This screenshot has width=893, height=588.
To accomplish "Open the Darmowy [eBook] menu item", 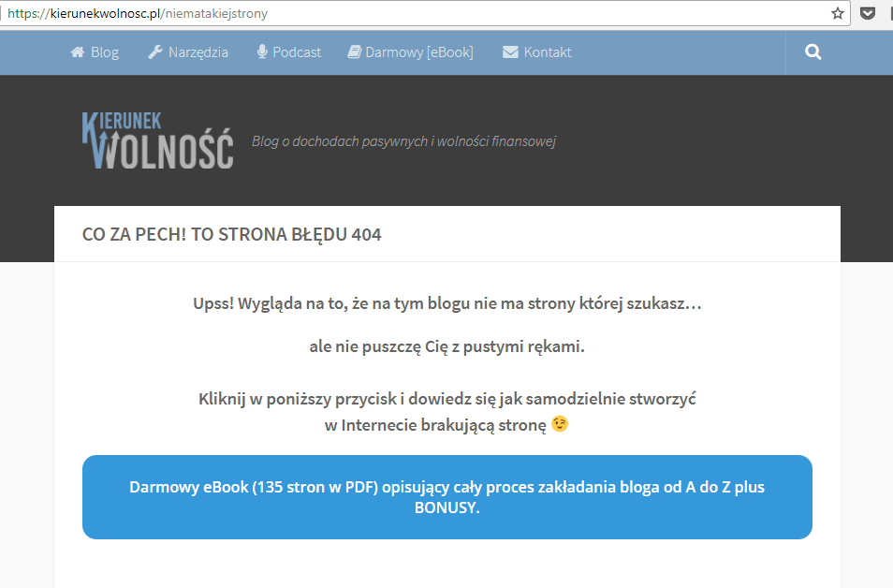I will point(418,52).
